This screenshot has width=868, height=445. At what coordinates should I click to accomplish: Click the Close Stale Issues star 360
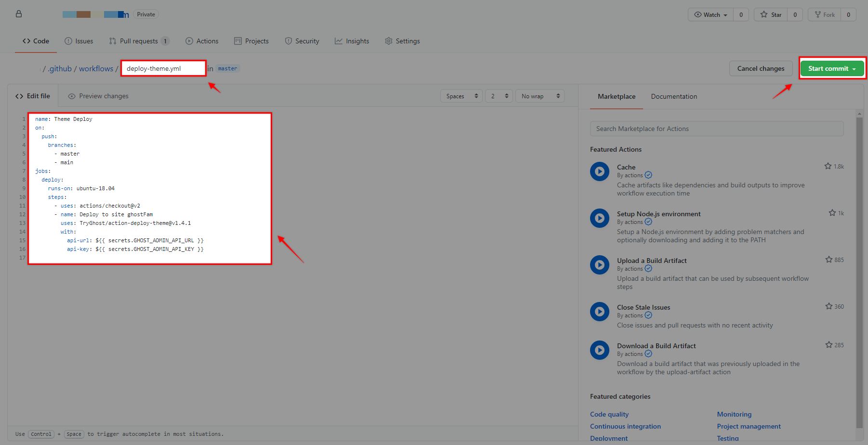click(834, 306)
